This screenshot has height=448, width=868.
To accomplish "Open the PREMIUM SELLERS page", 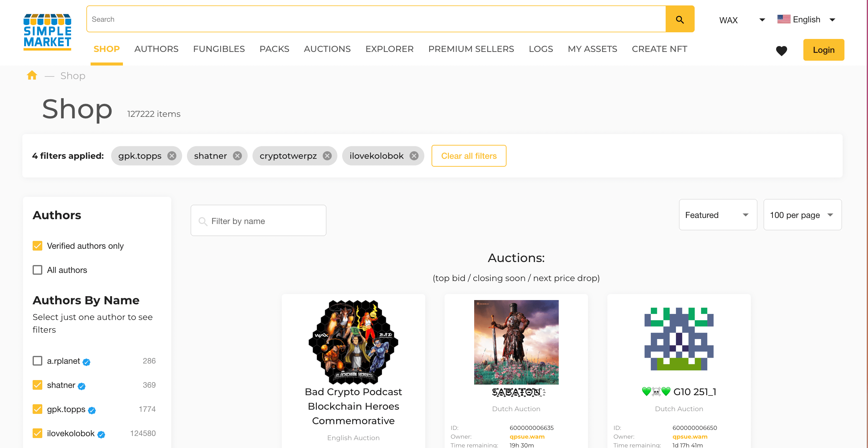I will click(471, 49).
